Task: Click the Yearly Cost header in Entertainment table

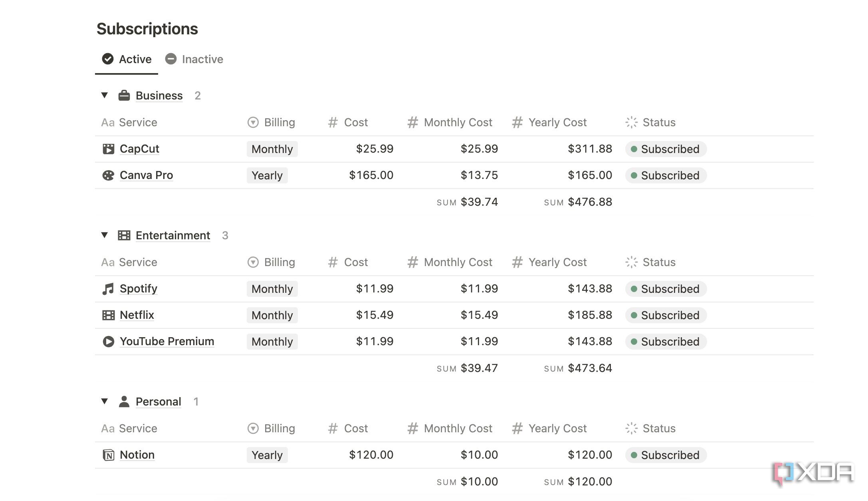Action: point(549,262)
